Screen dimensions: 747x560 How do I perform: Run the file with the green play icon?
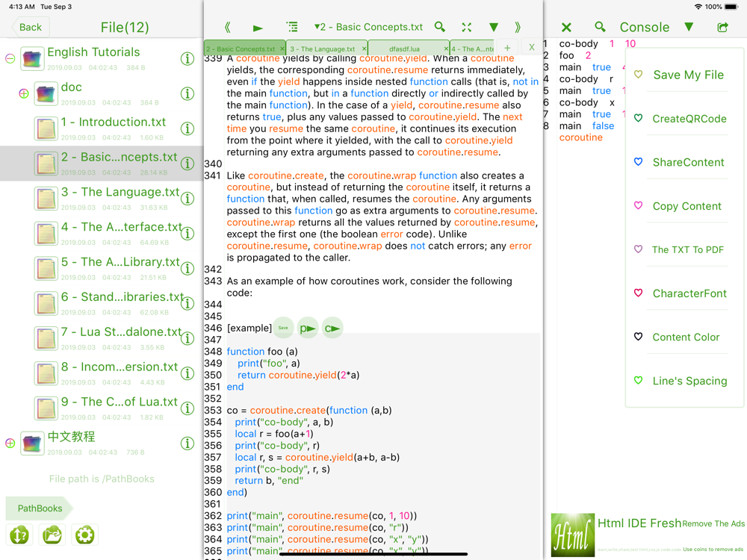point(258,28)
